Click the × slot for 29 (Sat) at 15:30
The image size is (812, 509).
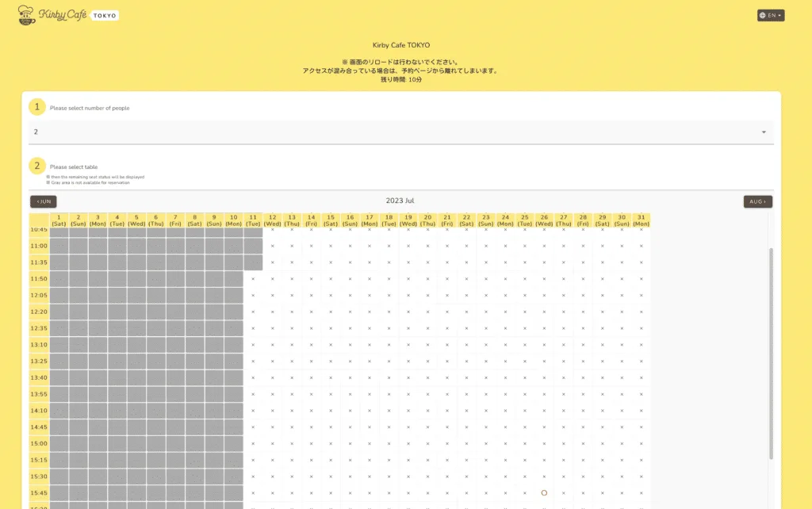point(603,476)
